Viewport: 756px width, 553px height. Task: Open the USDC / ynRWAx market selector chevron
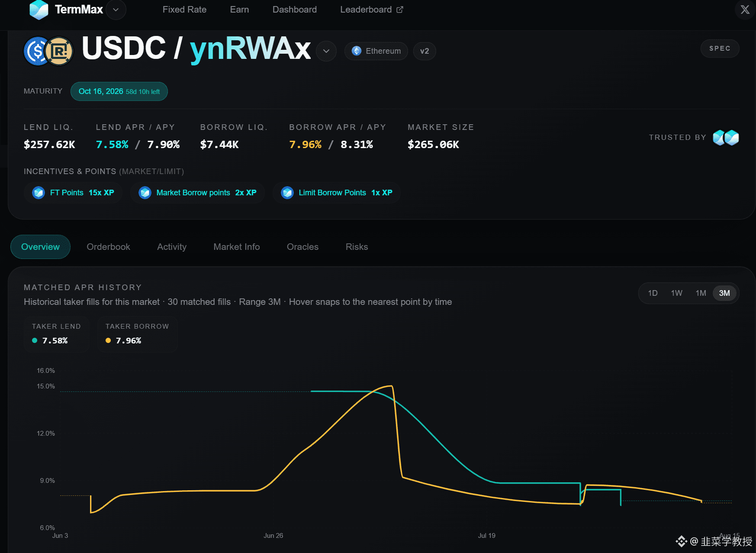pyautogui.click(x=326, y=51)
